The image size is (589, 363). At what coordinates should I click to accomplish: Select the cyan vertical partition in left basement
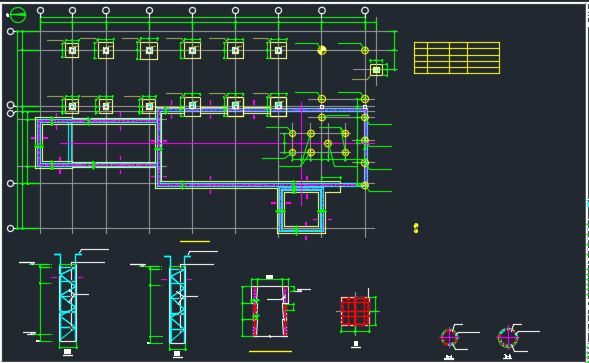(70, 143)
